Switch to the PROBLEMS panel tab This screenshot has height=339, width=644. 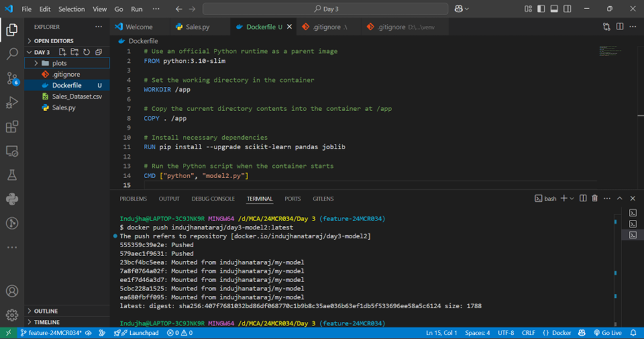click(133, 199)
